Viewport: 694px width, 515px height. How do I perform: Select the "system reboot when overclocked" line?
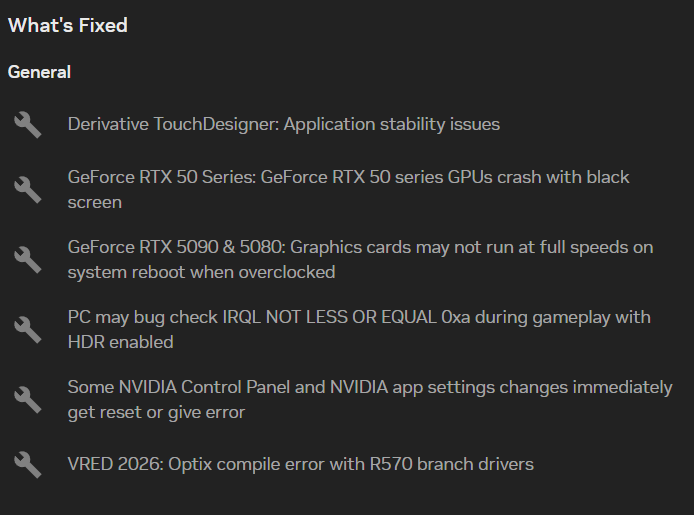[x=201, y=272]
